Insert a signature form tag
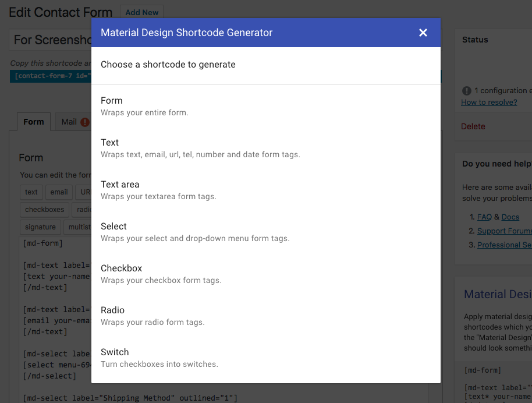This screenshot has height=403, width=532. coord(40,227)
